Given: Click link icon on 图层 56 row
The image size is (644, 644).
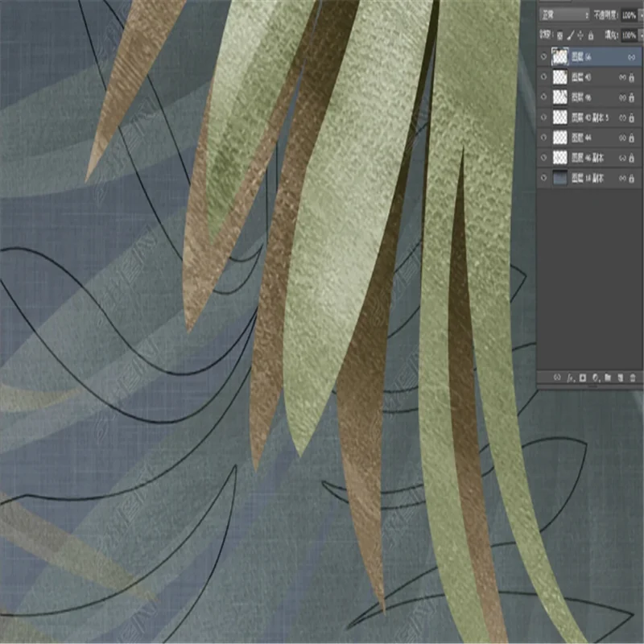Looking at the screenshot, I should coord(631,57).
